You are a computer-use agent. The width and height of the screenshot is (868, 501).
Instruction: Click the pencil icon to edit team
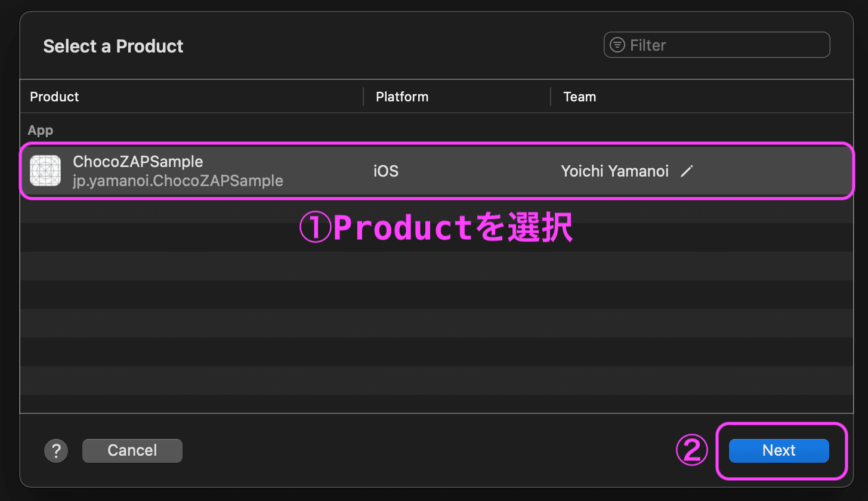click(x=687, y=171)
